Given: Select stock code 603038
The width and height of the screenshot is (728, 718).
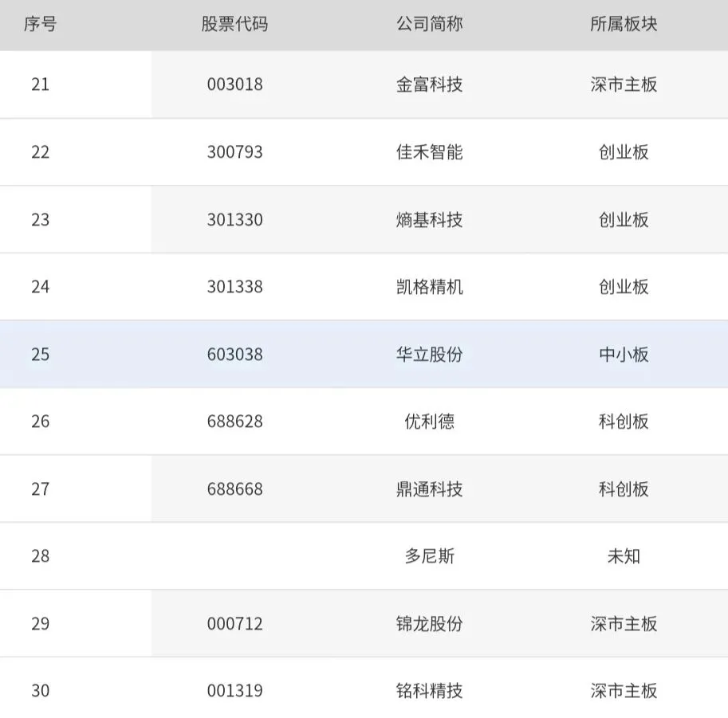Looking at the screenshot, I should [235, 354].
